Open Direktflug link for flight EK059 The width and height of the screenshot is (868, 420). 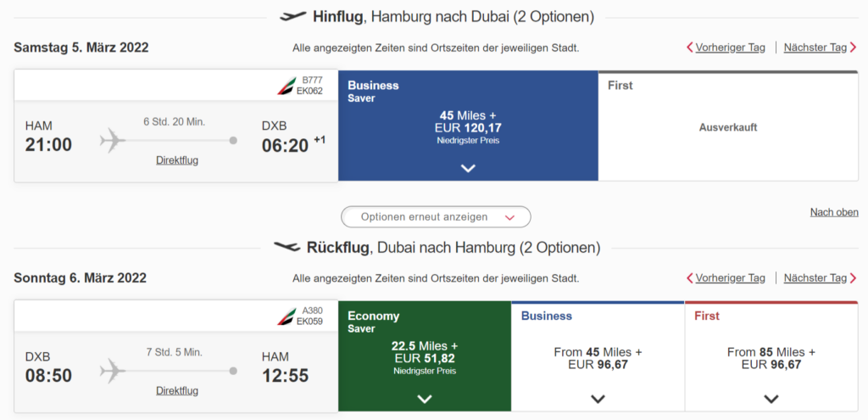pos(177,390)
